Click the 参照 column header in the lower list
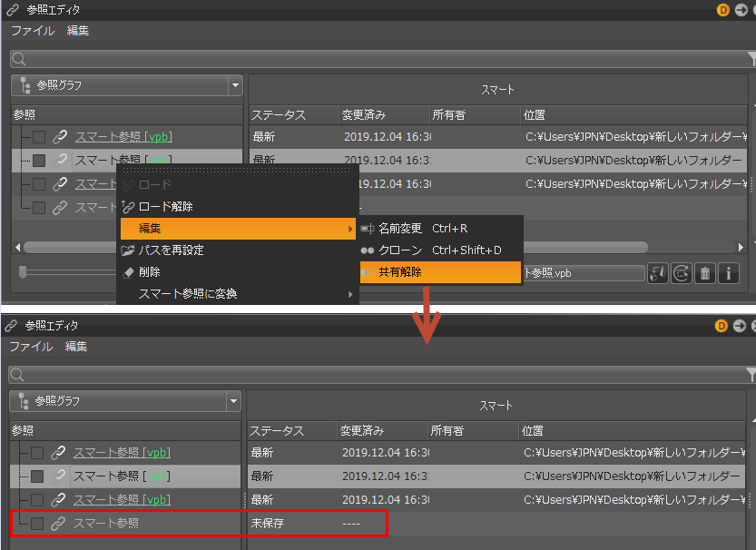The height and width of the screenshot is (550, 756). (x=125, y=430)
